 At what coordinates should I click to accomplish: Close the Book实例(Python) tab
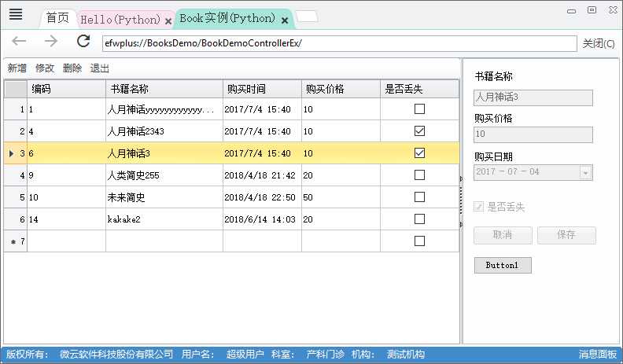(285, 20)
